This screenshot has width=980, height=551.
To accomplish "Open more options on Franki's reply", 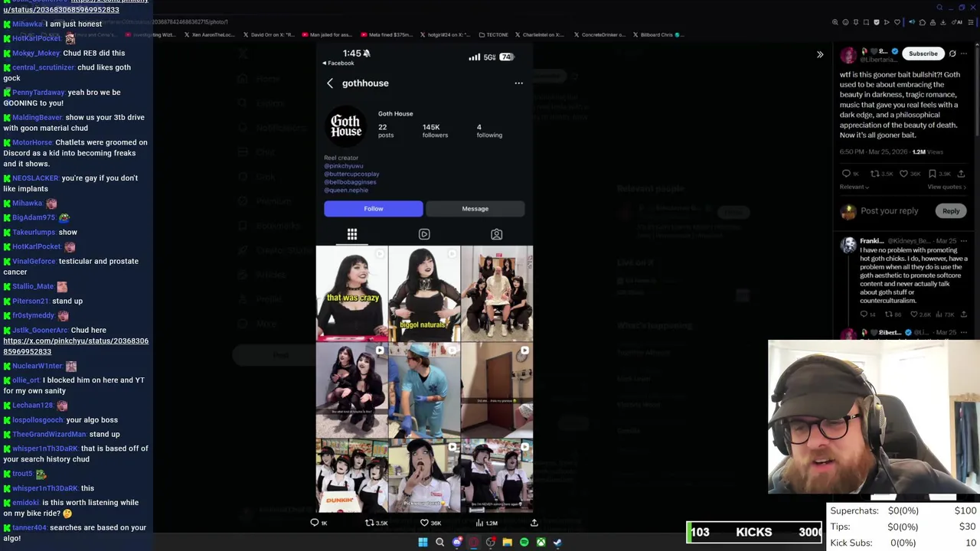I will point(963,241).
